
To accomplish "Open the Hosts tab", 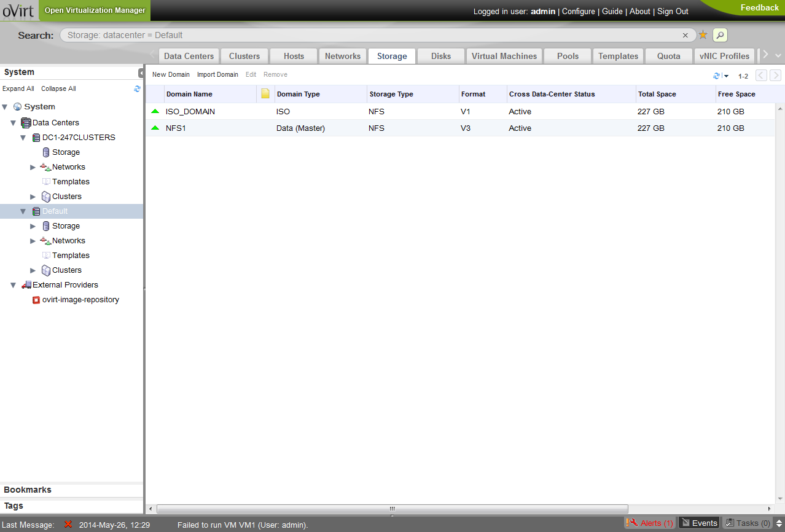I will point(294,56).
